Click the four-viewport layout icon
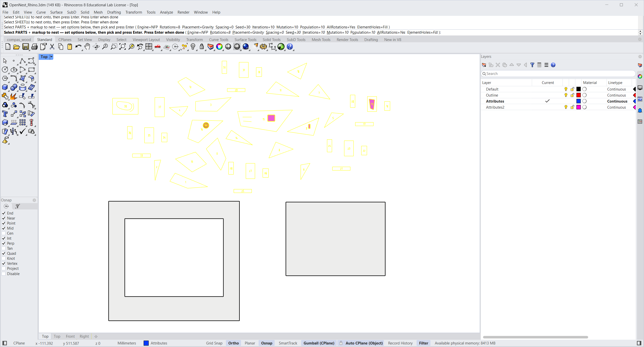The image size is (644, 347). click(149, 47)
